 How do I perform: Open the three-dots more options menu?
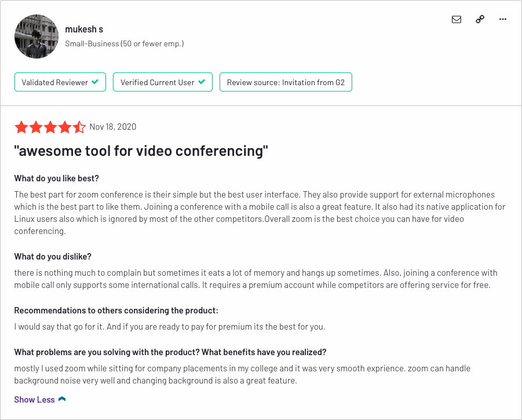coord(503,19)
